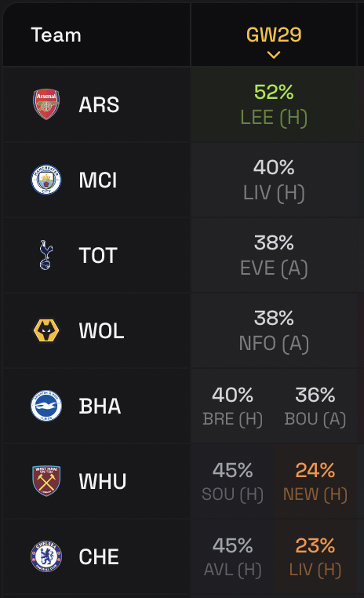This screenshot has width=364, height=598.
Task: Select the 38% NFO (A) fixture cell
Action: 274,330
